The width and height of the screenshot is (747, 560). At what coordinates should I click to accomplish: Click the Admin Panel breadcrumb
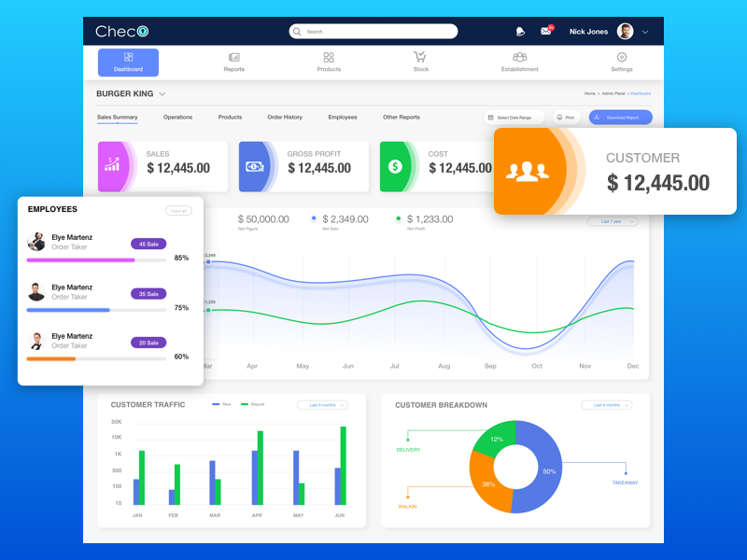[x=613, y=93]
